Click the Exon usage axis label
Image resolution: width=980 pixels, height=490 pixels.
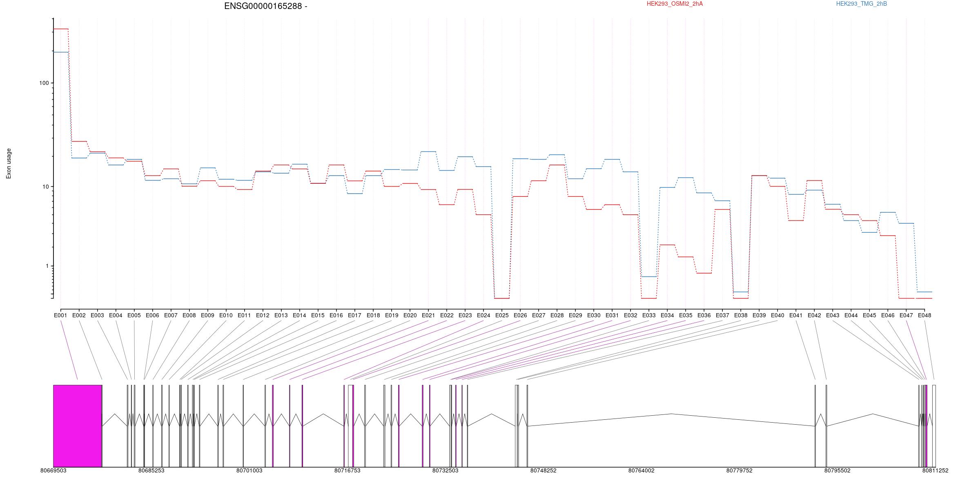pyautogui.click(x=9, y=163)
